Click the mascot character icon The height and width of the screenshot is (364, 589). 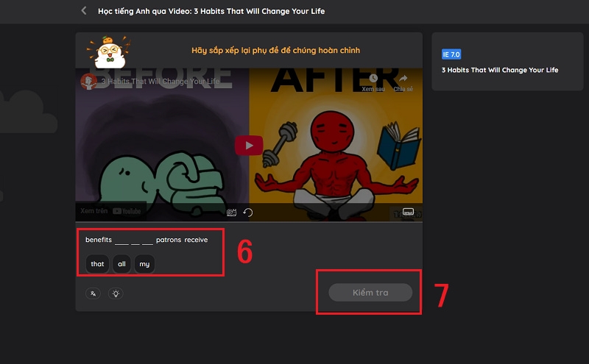[109, 52]
